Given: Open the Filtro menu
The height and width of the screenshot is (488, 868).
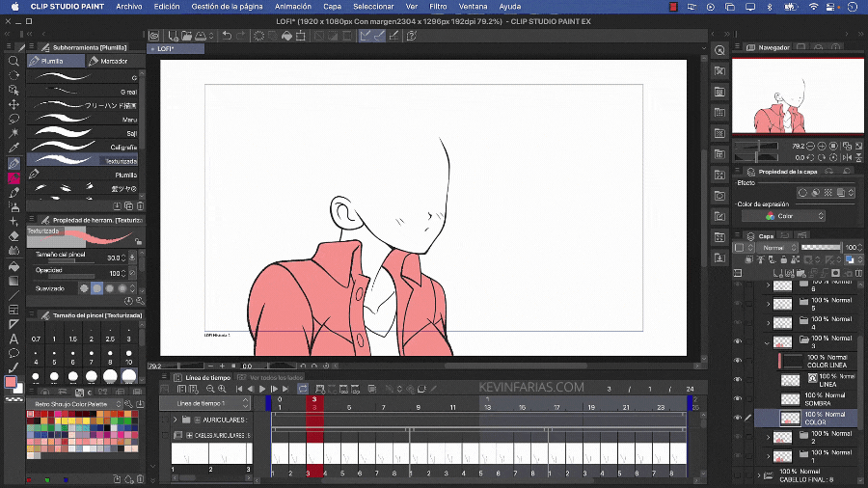Looking at the screenshot, I should 438,7.
